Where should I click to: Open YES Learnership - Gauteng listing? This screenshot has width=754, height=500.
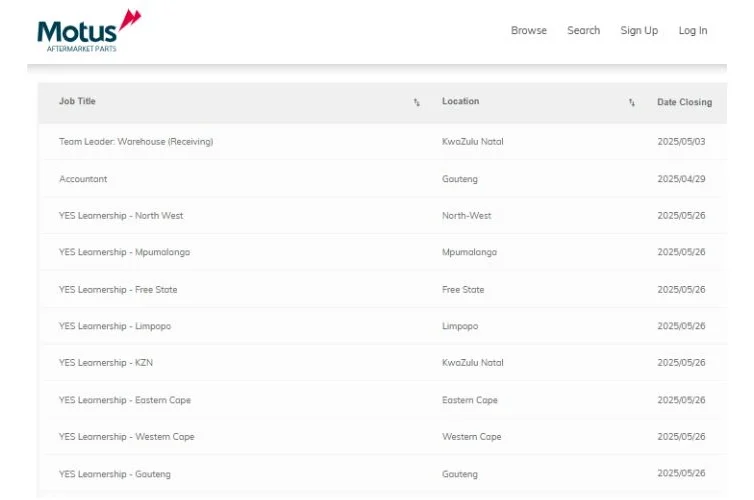tap(115, 474)
